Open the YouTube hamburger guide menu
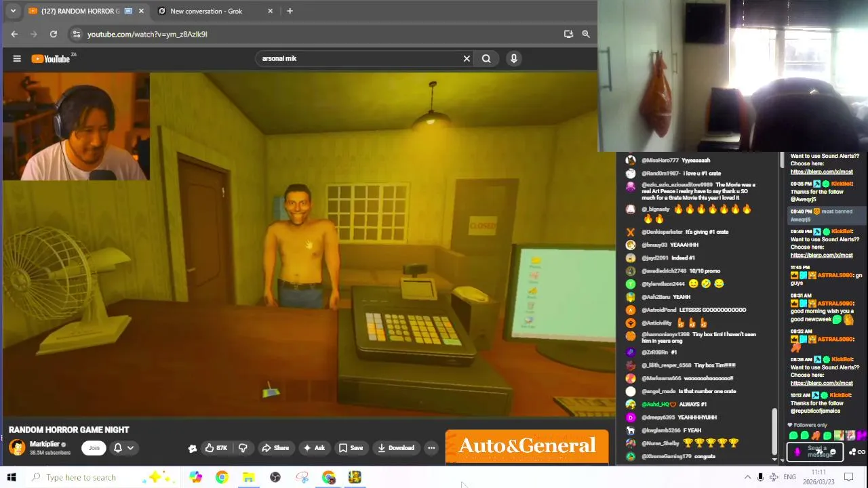Image resolution: width=868 pixels, height=488 pixels. [x=17, y=58]
